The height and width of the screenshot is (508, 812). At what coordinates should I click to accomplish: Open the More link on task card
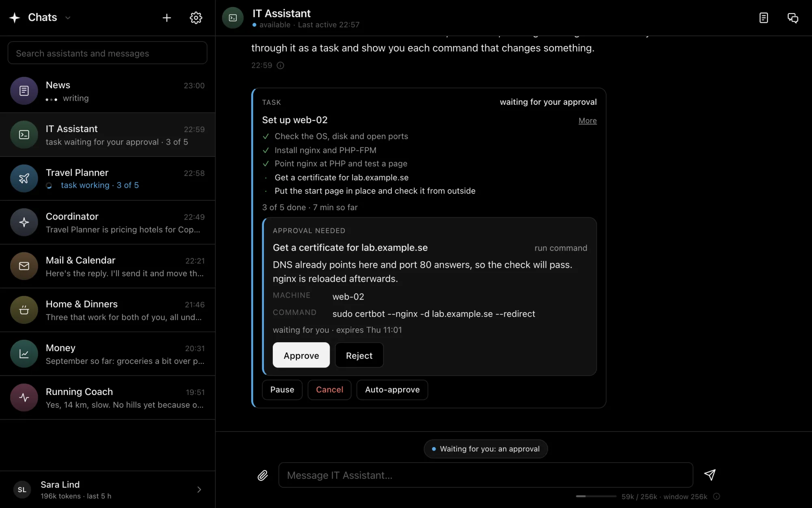(587, 121)
